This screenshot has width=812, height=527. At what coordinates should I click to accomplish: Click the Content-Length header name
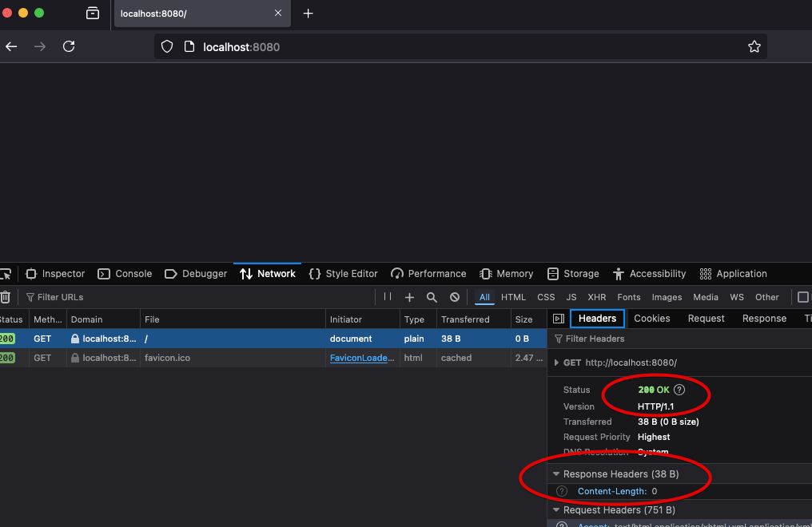pyautogui.click(x=611, y=492)
